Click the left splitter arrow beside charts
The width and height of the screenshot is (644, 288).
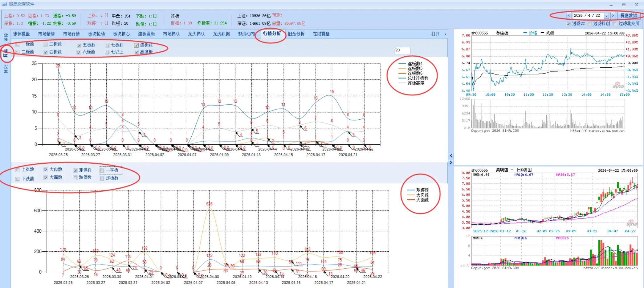[451, 156]
